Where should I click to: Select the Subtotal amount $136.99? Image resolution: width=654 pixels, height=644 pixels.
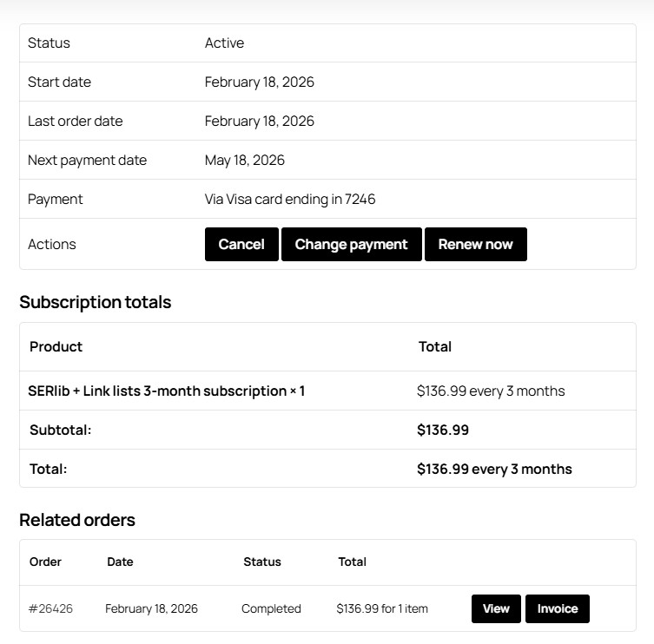[x=443, y=430]
